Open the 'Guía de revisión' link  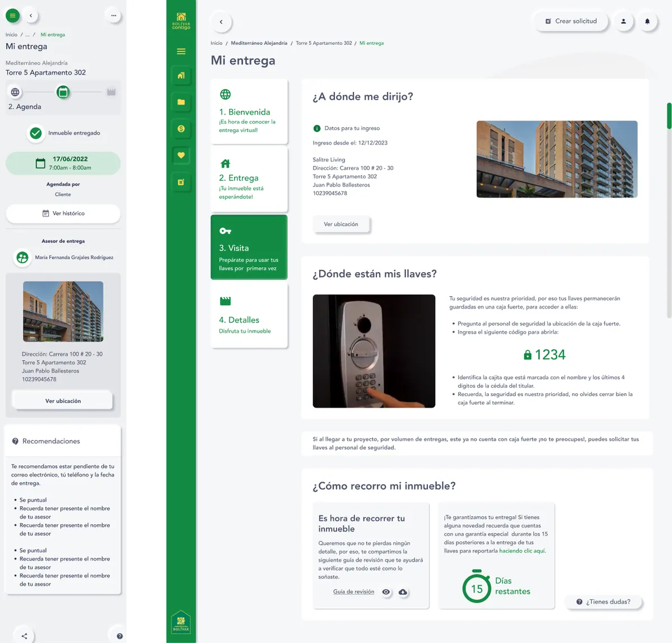coord(353,592)
